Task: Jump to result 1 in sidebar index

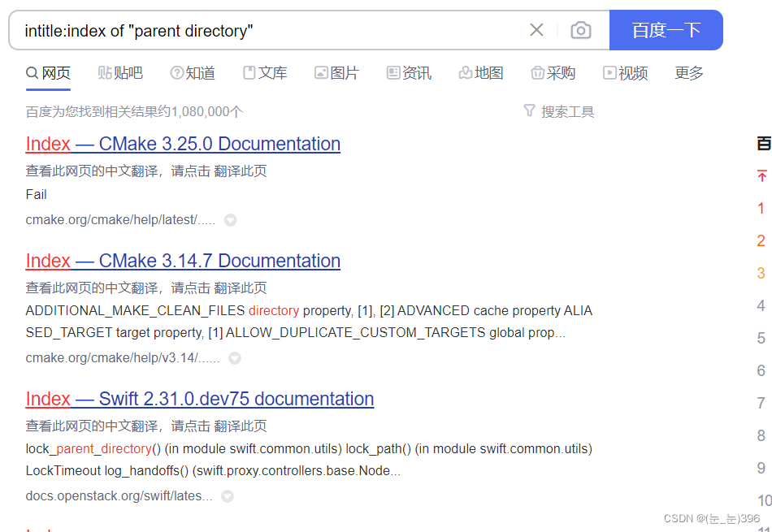Action: point(761,208)
